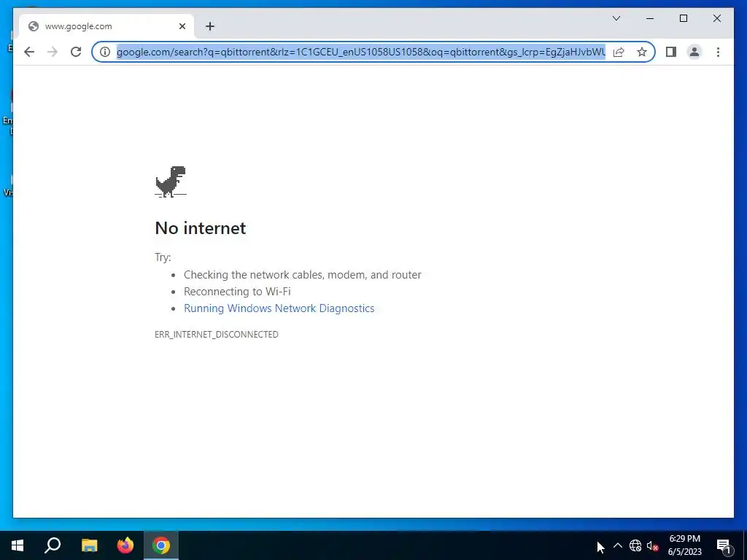Bookmark this tab with the star icon
This screenshot has height=560, width=747.
(642, 52)
